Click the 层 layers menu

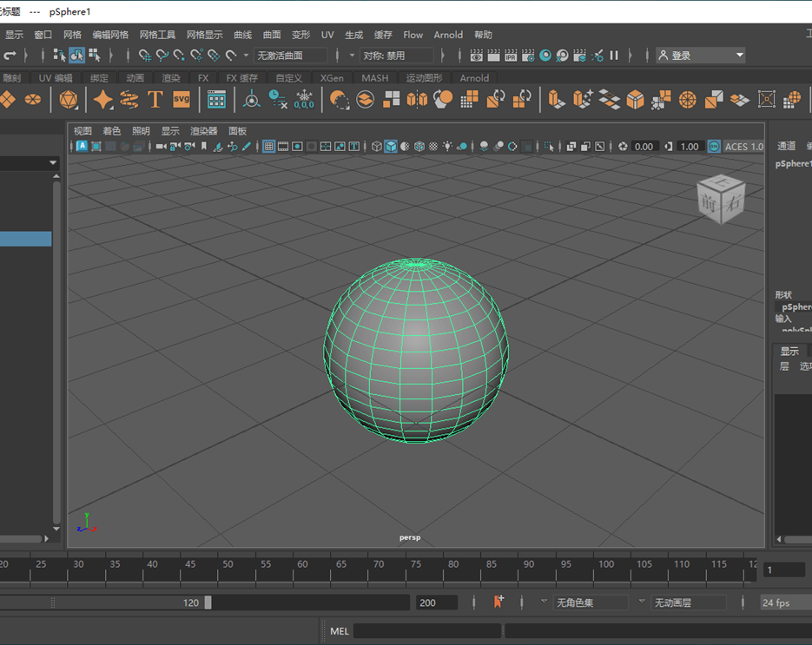(x=784, y=366)
